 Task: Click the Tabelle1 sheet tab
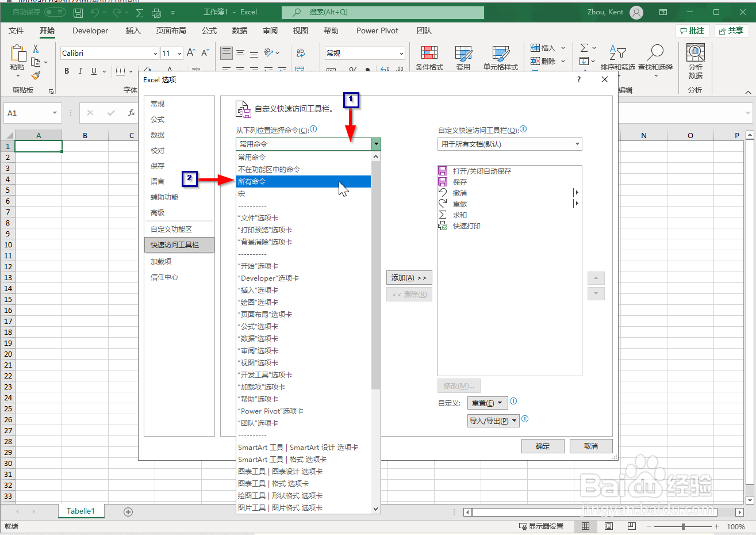pos(80,511)
